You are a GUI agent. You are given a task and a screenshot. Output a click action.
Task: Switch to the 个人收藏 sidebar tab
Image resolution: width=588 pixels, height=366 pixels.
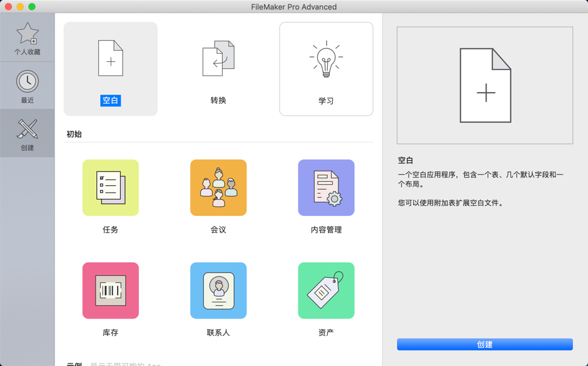(x=28, y=38)
